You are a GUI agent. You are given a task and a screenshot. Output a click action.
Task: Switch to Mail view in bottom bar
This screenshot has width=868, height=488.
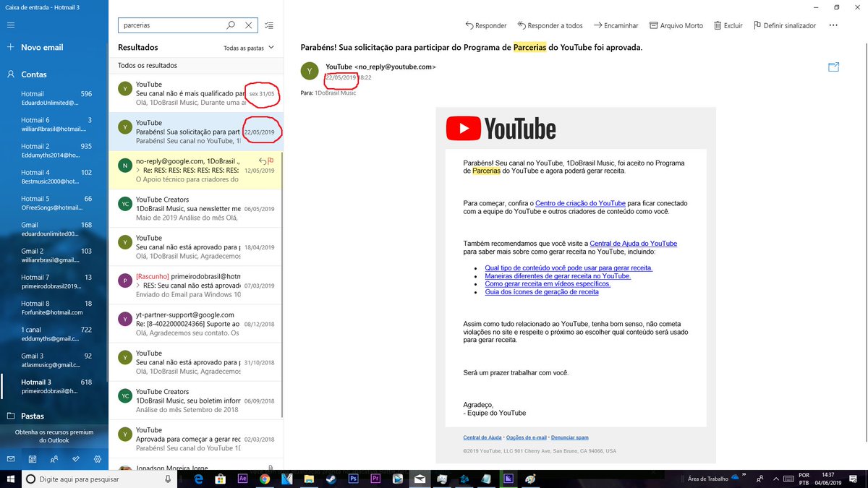11,459
